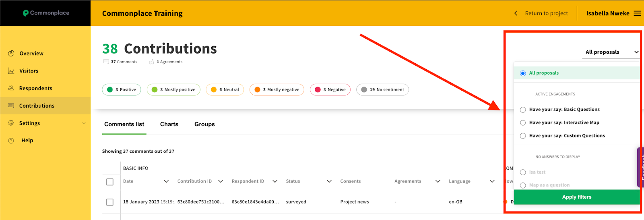
Task: Click the Commonplace logo
Action: (x=46, y=13)
